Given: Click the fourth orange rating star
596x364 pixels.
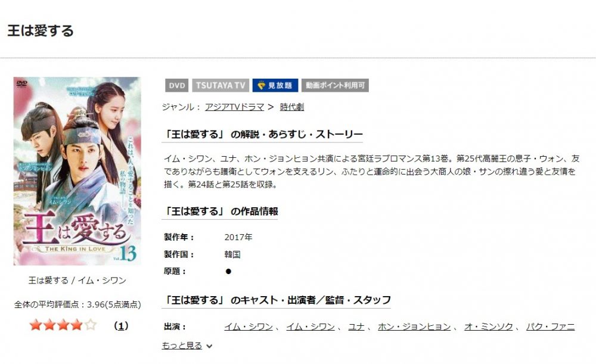Looking at the screenshot, I should click(77, 325).
